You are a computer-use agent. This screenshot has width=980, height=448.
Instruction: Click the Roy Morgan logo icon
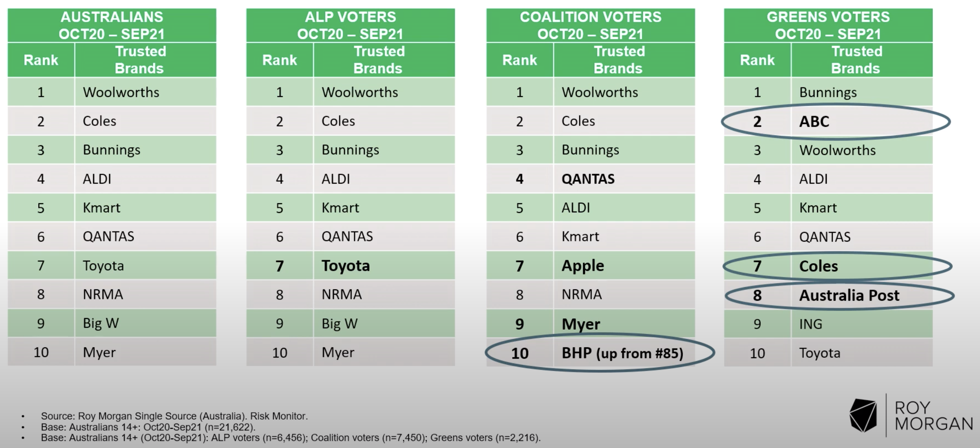click(x=863, y=415)
